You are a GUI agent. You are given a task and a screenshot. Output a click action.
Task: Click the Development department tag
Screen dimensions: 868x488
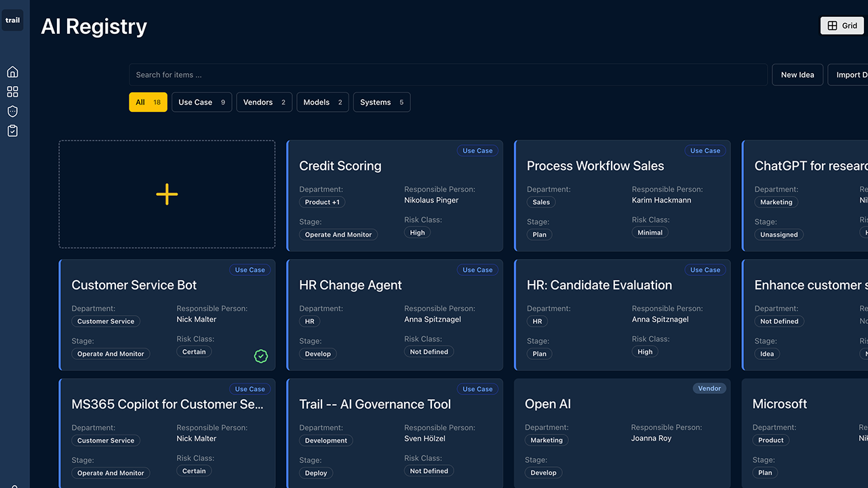click(x=326, y=441)
